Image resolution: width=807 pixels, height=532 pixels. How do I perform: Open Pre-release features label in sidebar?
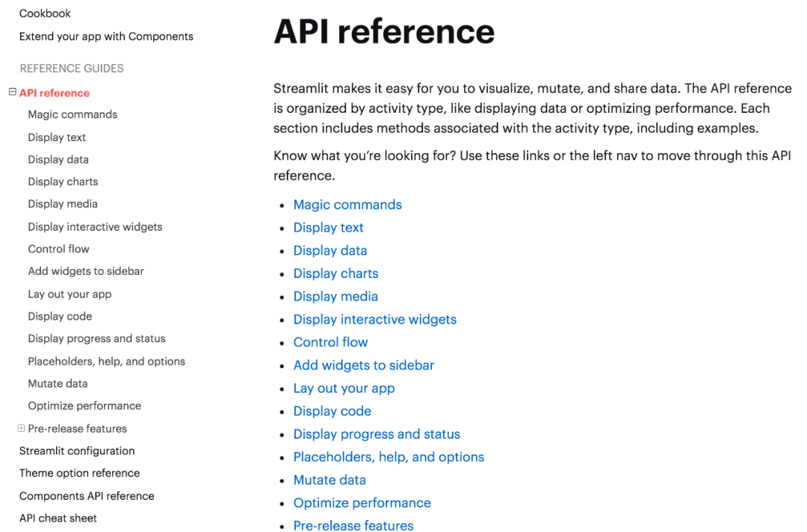[77, 429]
